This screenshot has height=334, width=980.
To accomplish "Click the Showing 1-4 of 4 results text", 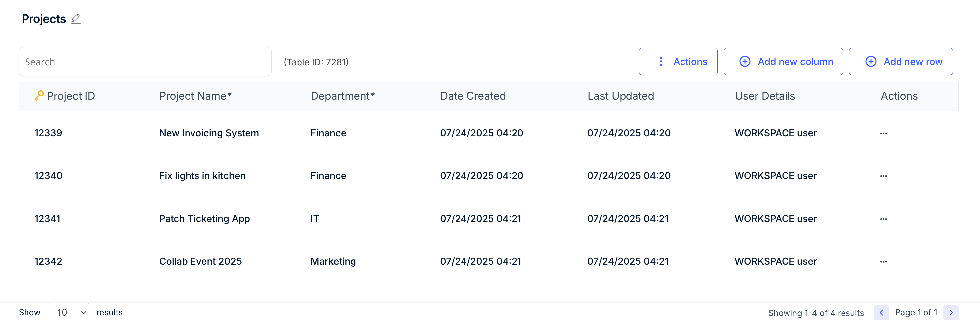I will pyautogui.click(x=816, y=313).
